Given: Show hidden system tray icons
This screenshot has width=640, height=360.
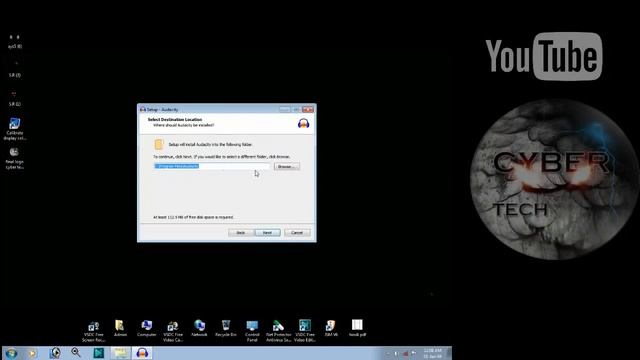Looking at the screenshot, I should tap(388, 353).
